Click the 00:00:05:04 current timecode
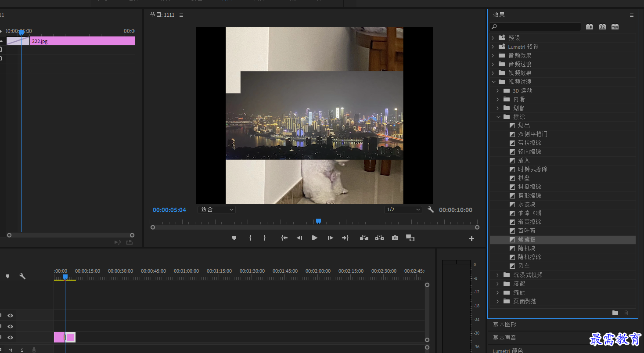The width and height of the screenshot is (644, 353). (169, 210)
